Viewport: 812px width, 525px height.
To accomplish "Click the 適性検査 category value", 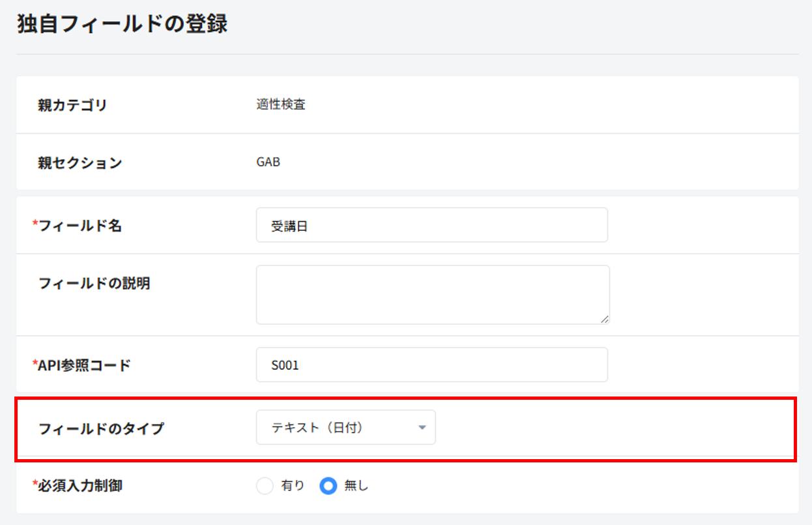I will coord(281,105).
